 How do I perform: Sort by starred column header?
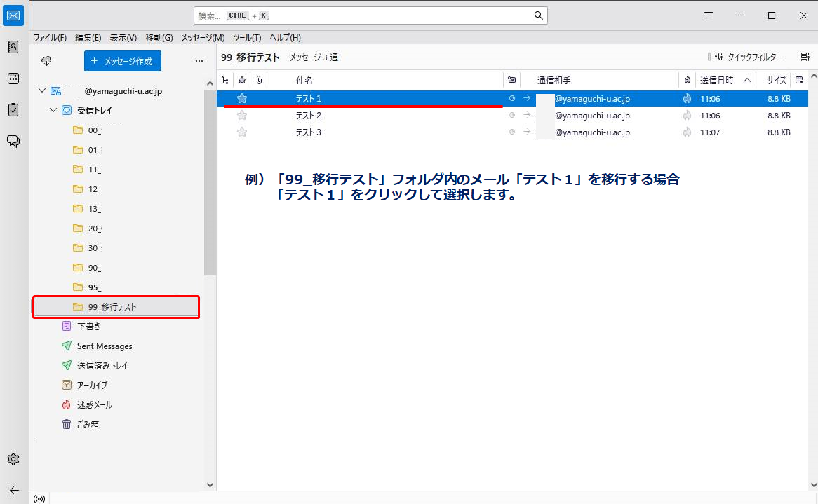241,81
